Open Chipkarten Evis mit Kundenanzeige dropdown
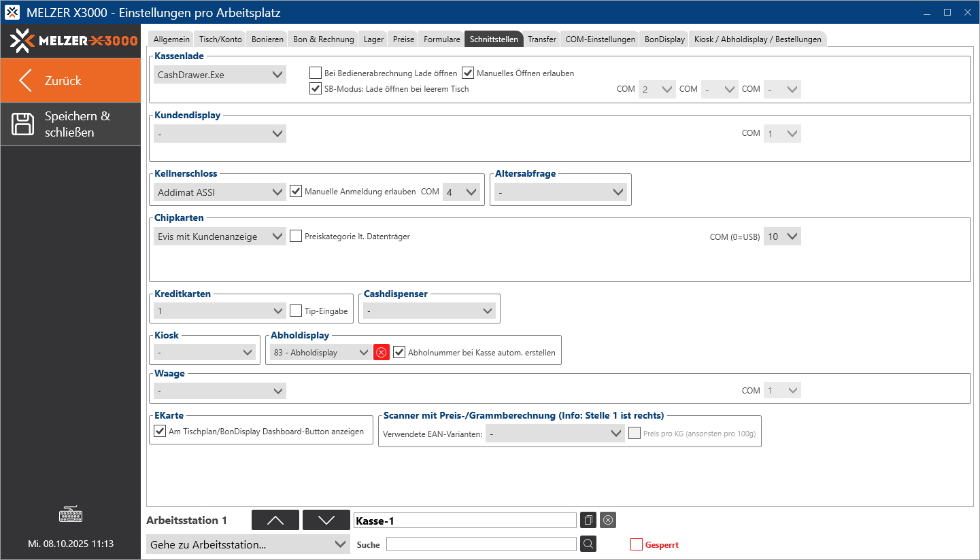980x560 pixels. tap(220, 237)
